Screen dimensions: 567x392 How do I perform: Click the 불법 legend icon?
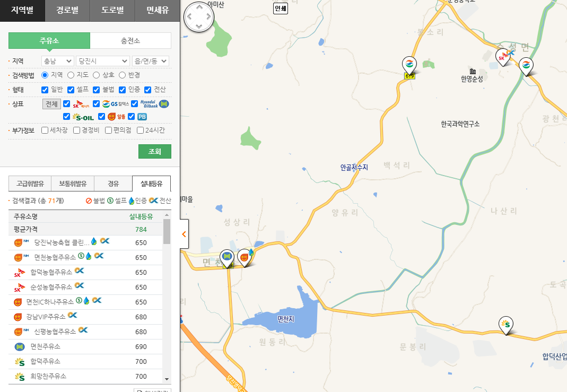pyautogui.click(x=89, y=201)
